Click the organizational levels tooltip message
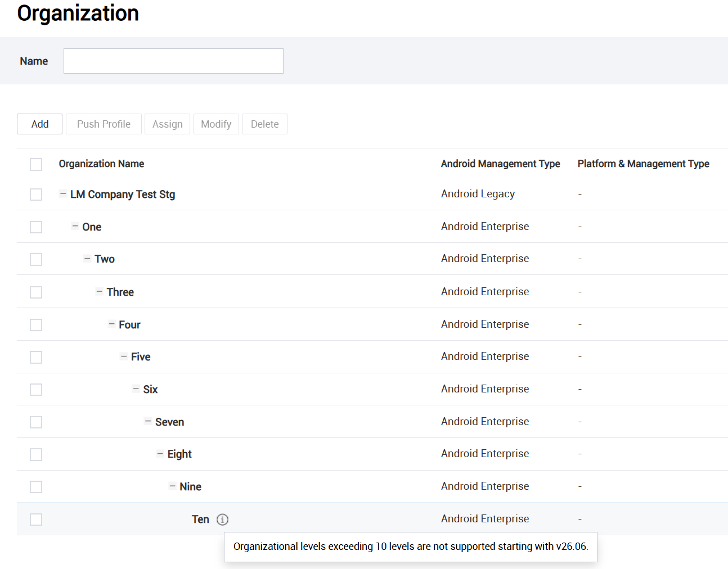The width and height of the screenshot is (728, 569). [x=411, y=547]
